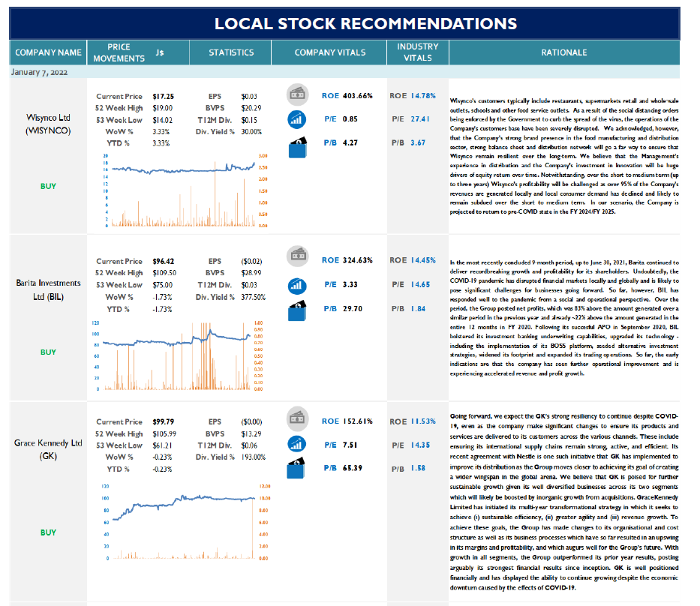
Task: Click Barita industry P/B value 1.84
Action: pyautogui.click(x=418, y=309)
